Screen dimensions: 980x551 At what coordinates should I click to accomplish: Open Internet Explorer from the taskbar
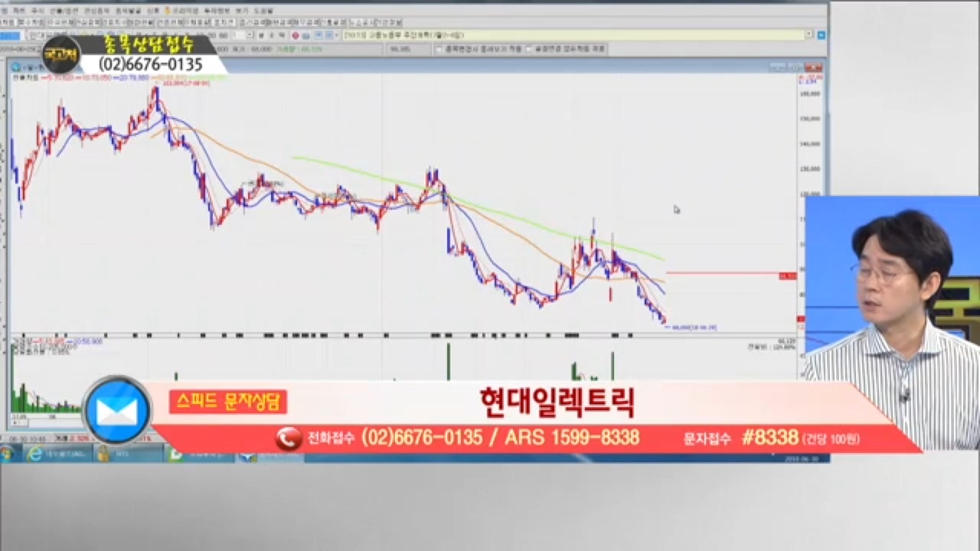pyautogui.click(x=34, y=455)
